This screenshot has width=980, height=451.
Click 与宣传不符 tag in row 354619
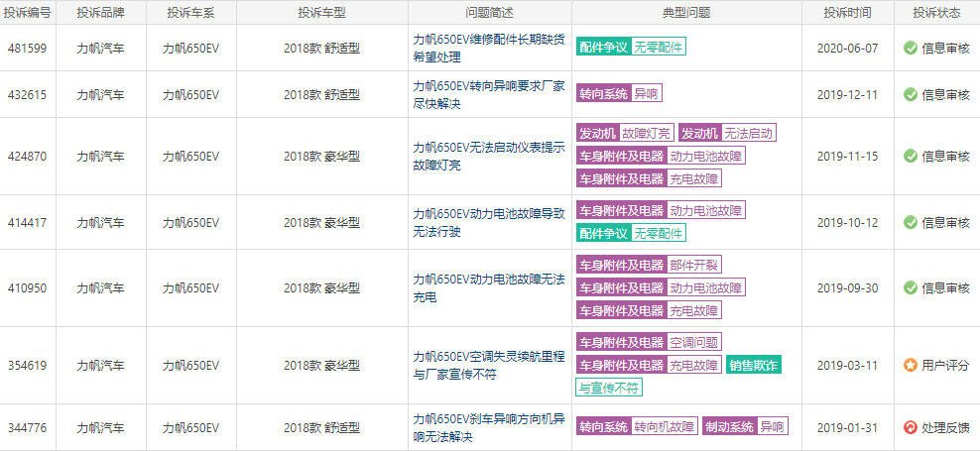coord(609,388)
